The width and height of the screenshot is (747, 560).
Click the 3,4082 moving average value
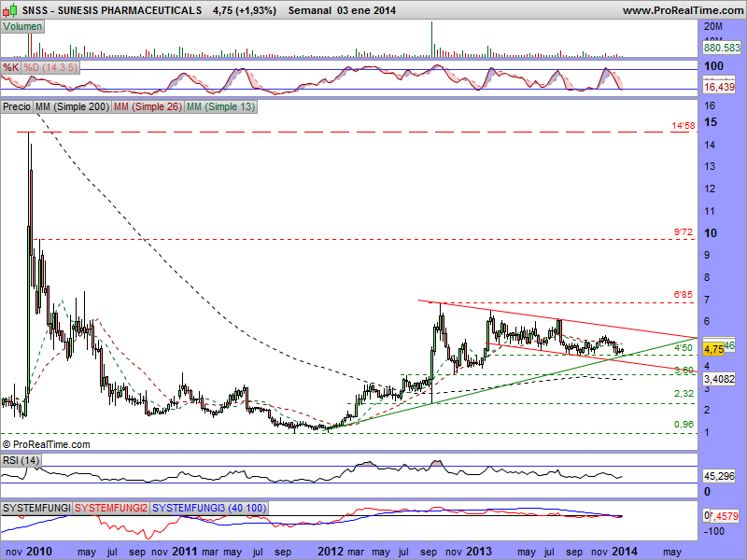click(719, 379)
